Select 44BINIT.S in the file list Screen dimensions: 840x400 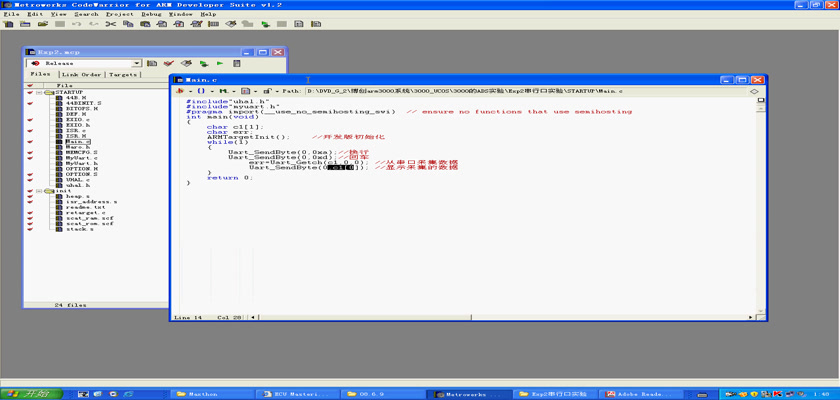84,103
